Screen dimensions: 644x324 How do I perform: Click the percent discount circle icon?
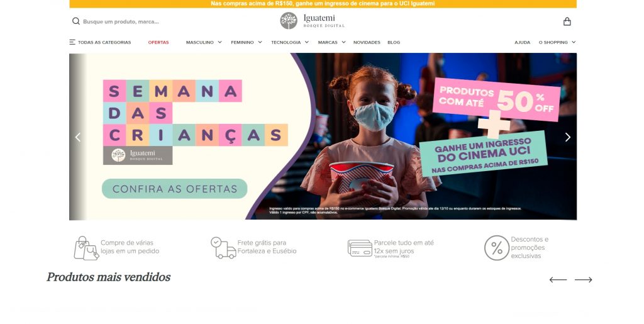click(497, 248)
